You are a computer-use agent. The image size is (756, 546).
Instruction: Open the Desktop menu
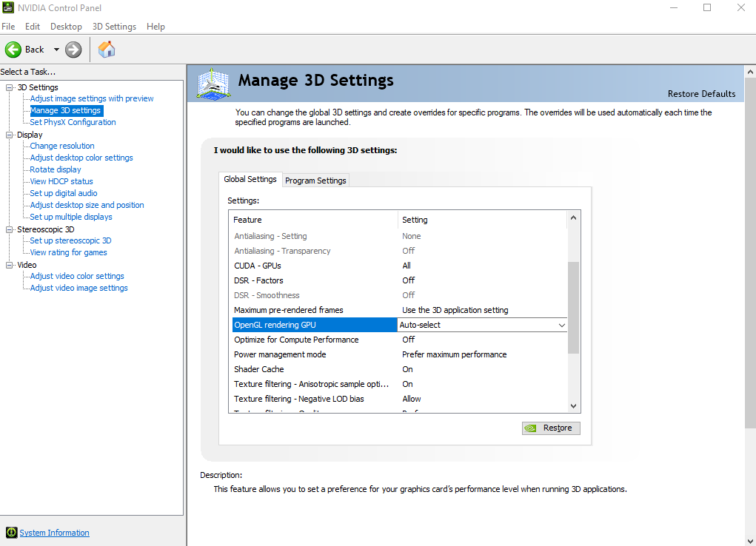click(x=66, y=27)
